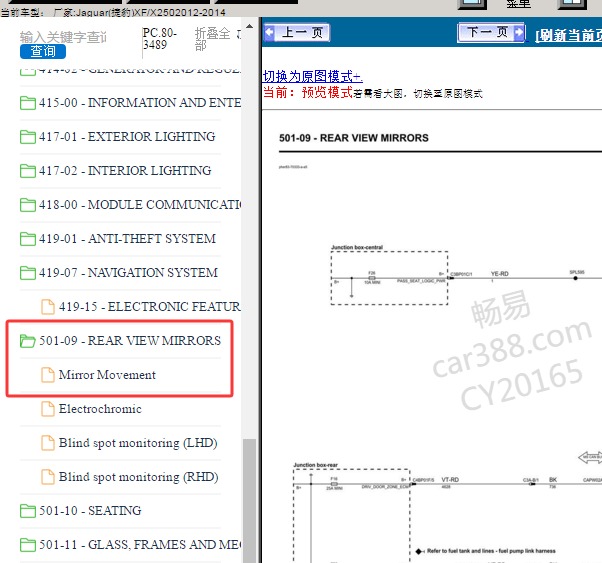Open folder icon for 418-00 Module Communication
The width and height of the screenshot is (602, 563).
[x=28, y=205]
